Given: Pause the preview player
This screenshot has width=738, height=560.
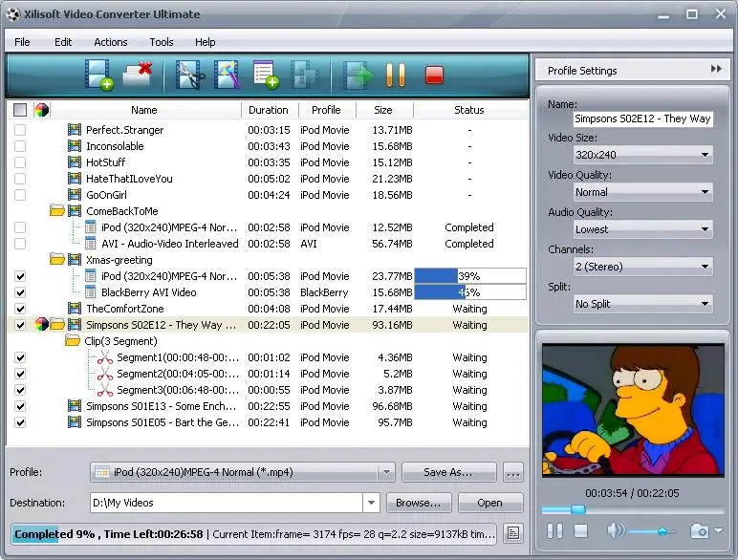Looking at the screenshot, I should (554, 531).
